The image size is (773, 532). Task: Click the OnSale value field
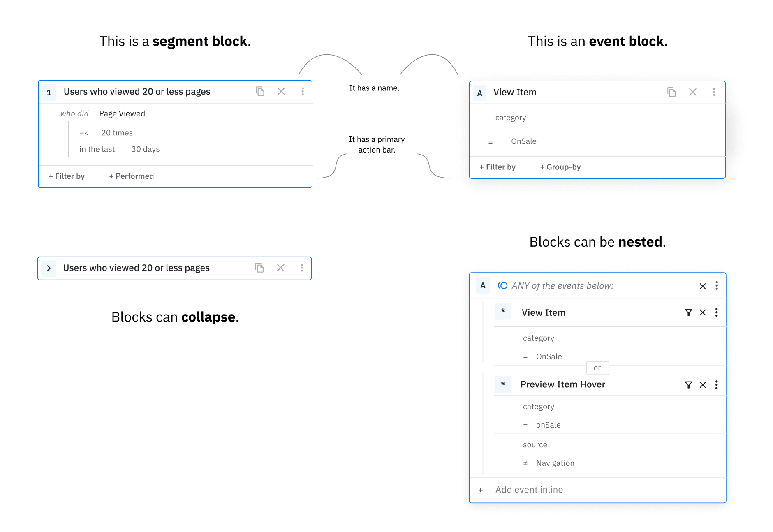pyautogui.click(x=523, y=141)
